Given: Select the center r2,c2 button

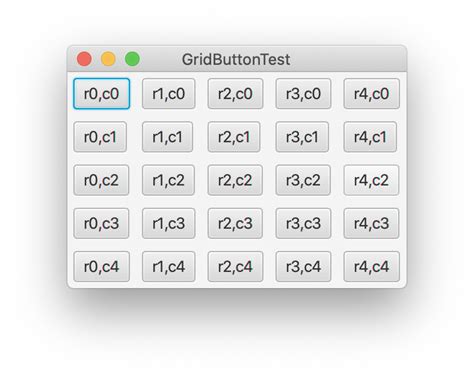Looking at the screenshot, I should (235, 180).
